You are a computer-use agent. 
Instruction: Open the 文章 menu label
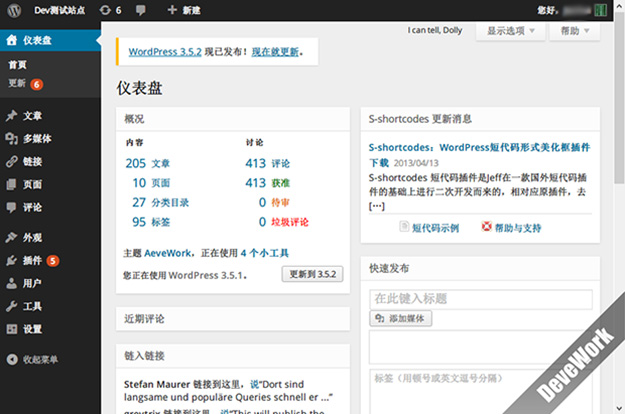coord(32,116)
